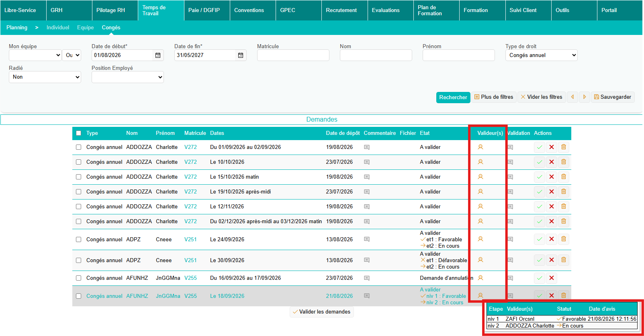Viewport: 644px width, 336px height.
Task: Open comment icon for Le 24/09/2026 row
Action: coord(367,239)
